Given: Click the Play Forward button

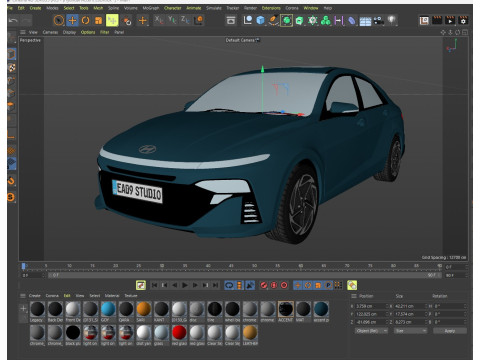Looking at the screenshot, I should 185,285.
